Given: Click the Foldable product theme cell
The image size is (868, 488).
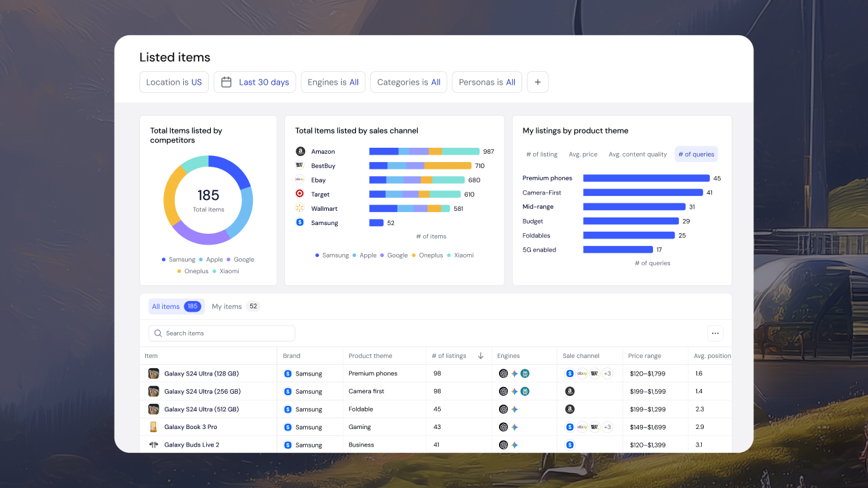Looking at the screenshot, I should (x=361, y=409).
